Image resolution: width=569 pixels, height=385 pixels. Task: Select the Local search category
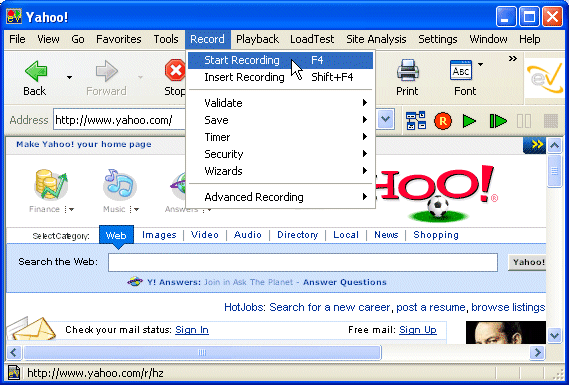pyautogui.click(x=346, y=235)
